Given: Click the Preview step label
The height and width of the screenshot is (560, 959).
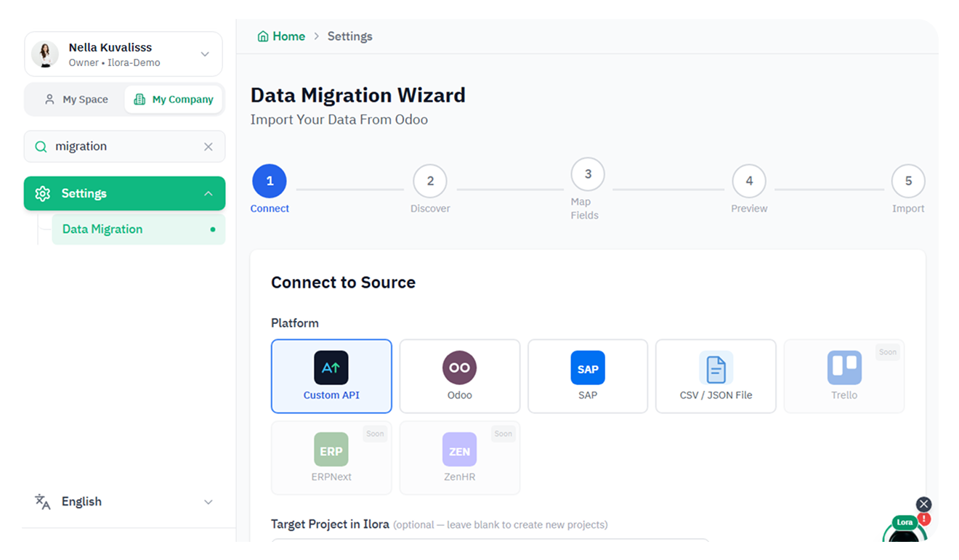Looking at the screenshot, I should click(x=749, y=209).
